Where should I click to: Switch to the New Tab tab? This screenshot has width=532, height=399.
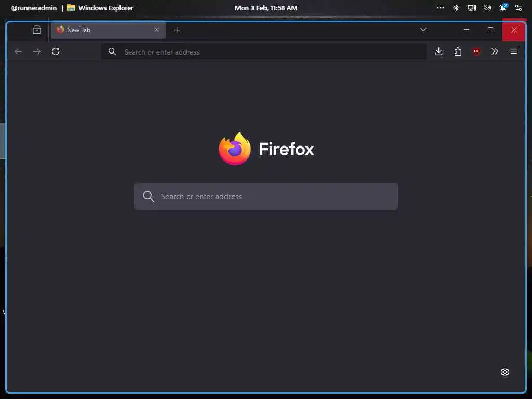pos(108,30)
